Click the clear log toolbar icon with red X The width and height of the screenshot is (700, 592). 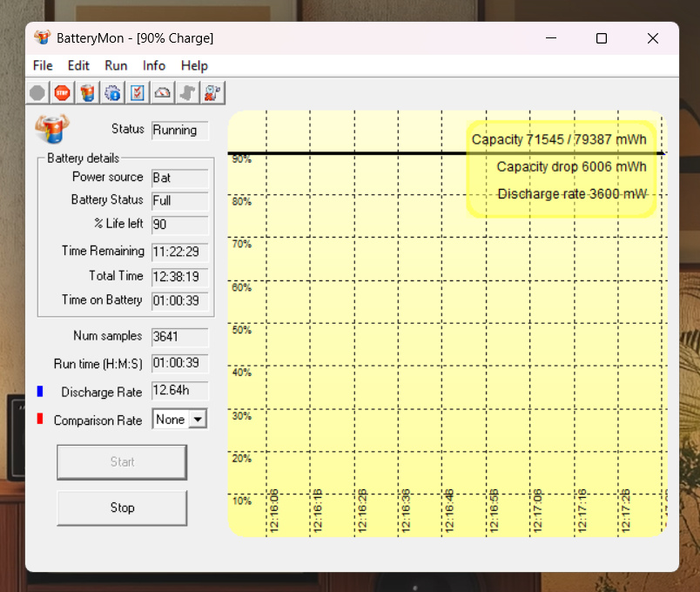pyautogui.click(x=212, y=93)
